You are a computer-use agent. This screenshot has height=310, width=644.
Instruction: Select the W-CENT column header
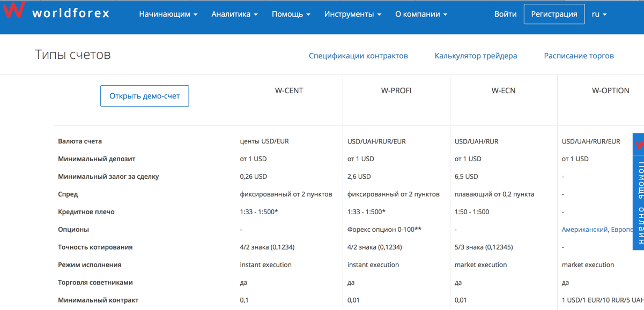(x=289, y=90)
